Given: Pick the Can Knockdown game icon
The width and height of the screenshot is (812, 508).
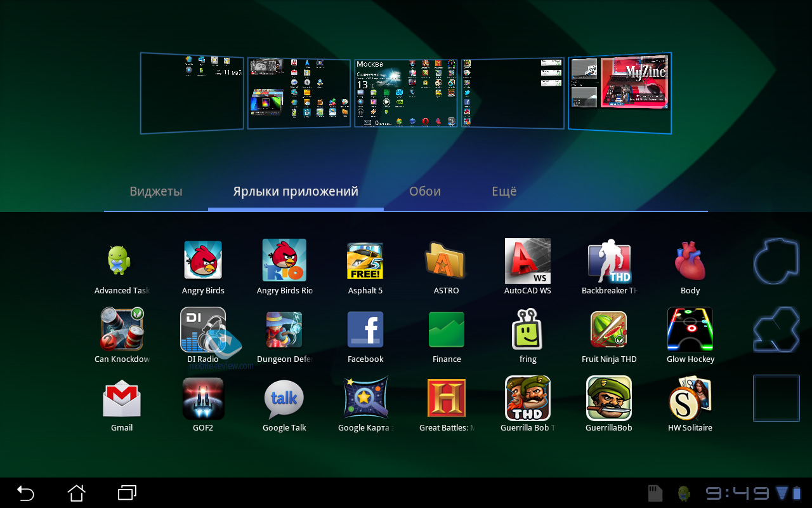Looking at the screenshot, I should tap(122, 329).
